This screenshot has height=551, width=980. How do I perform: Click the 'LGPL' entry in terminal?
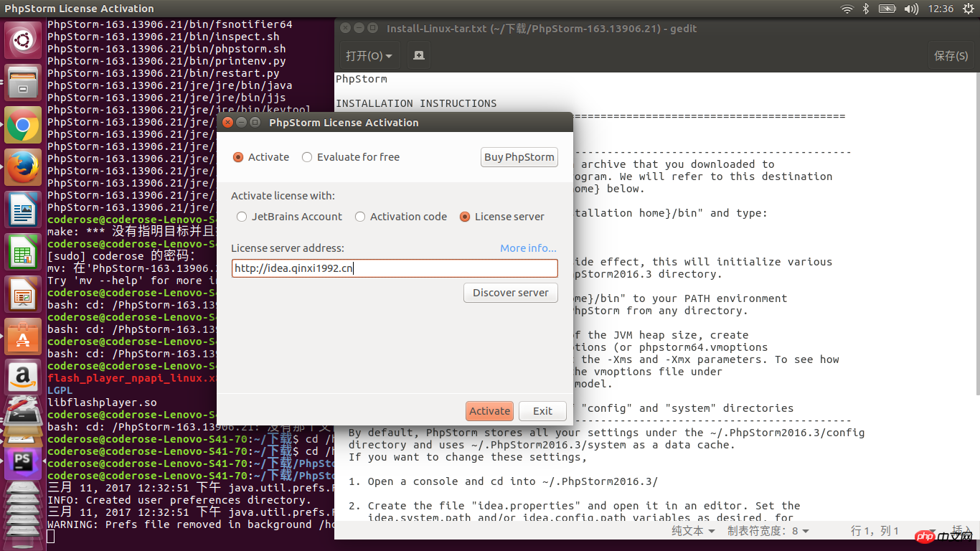(60, 390)
